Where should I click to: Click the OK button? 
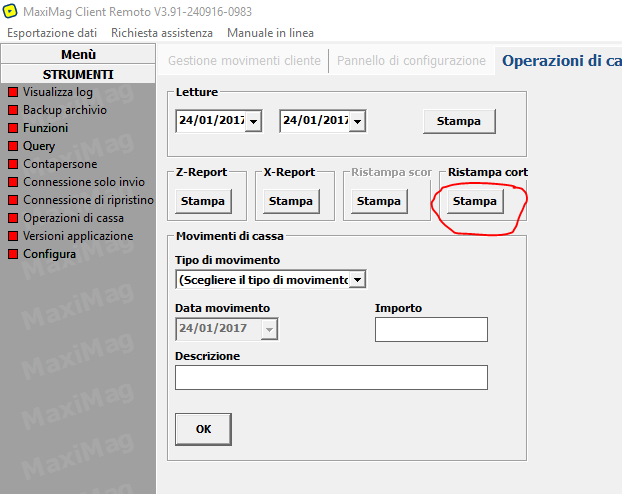[203, 429]
